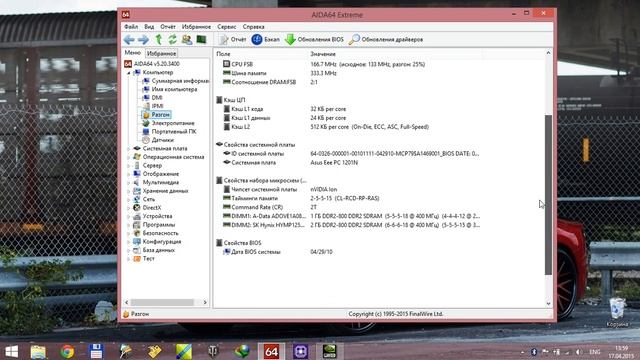Sort by the Поле column header
The height and width of the screenshot is (360, 640).
coord(260,54)
